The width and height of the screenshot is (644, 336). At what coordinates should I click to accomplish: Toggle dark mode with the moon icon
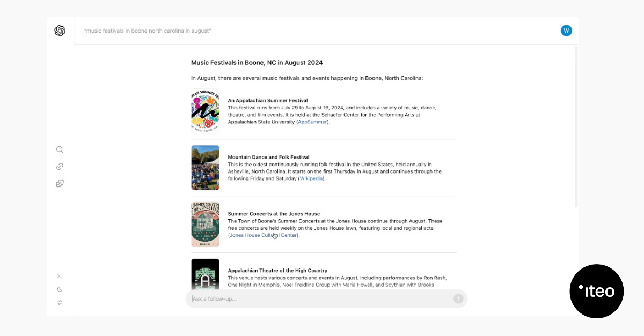[x=60, y=289]
